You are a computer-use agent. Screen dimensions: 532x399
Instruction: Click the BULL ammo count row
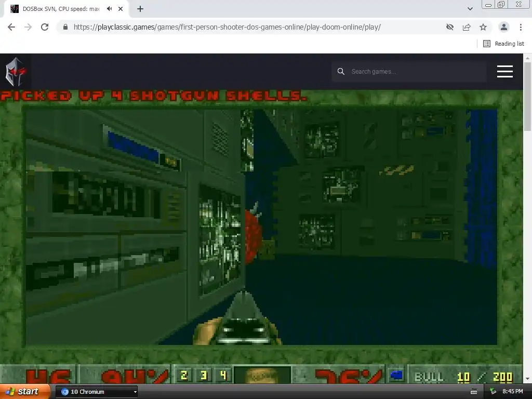pos(463,377)
